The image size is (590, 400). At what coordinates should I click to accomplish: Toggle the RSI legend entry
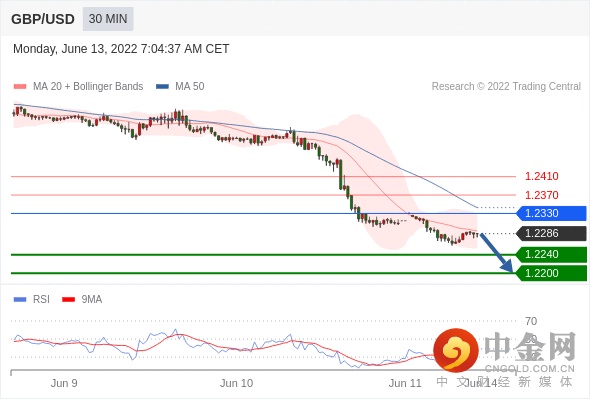tap(32, 300)
